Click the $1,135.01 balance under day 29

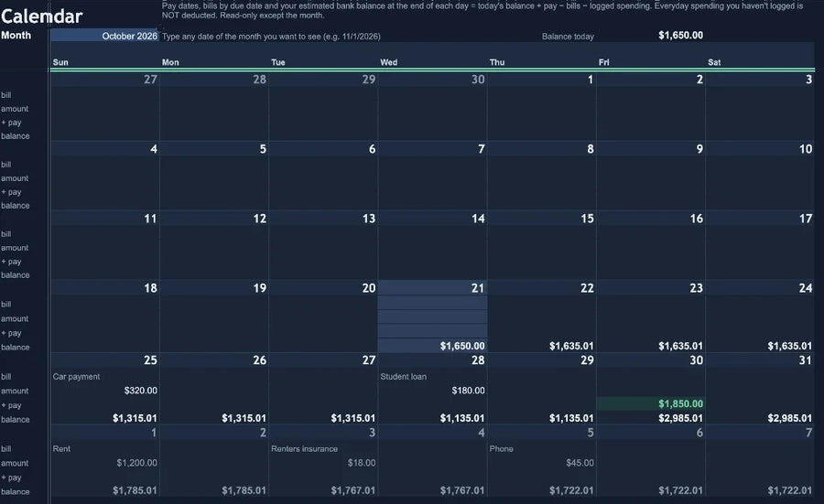[571, 418]
